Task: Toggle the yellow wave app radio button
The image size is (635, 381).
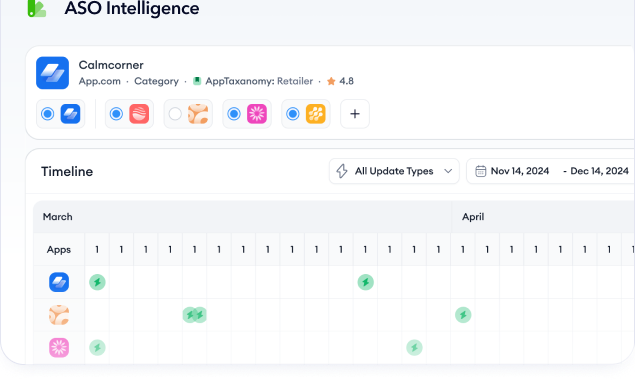Action: click(292, 114)
